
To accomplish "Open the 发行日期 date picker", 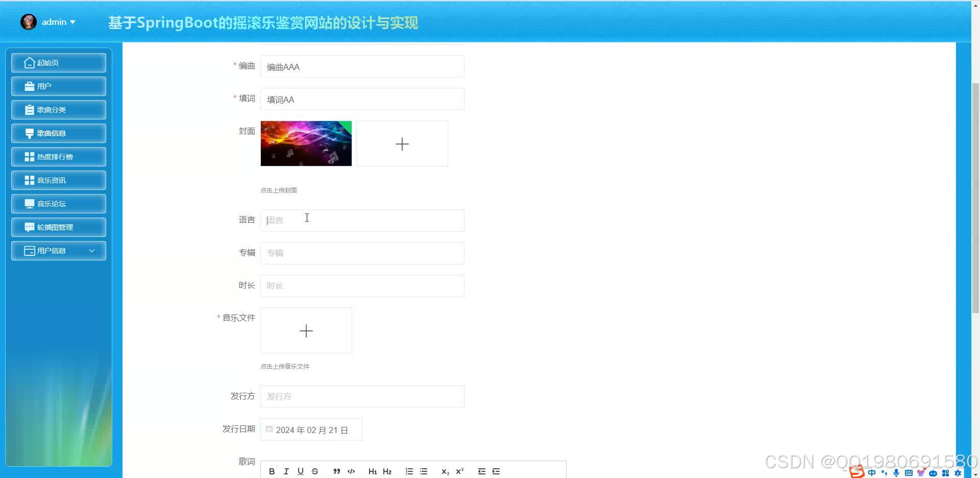I will coord(311,429).
